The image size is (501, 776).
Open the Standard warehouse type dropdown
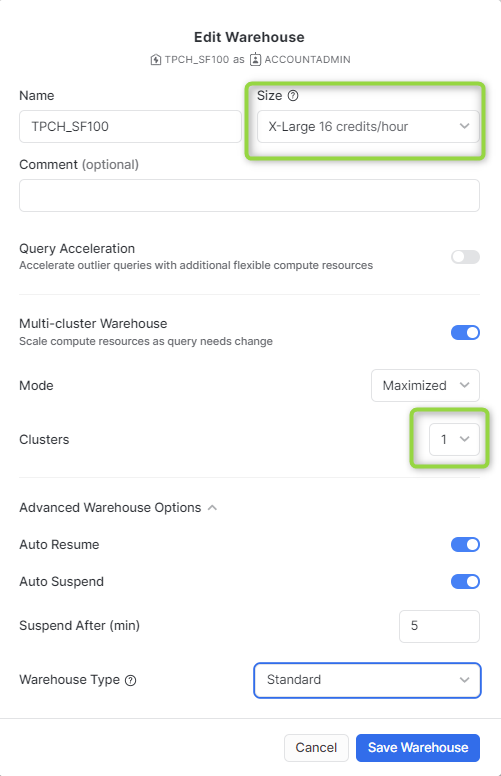click(367, 680)
